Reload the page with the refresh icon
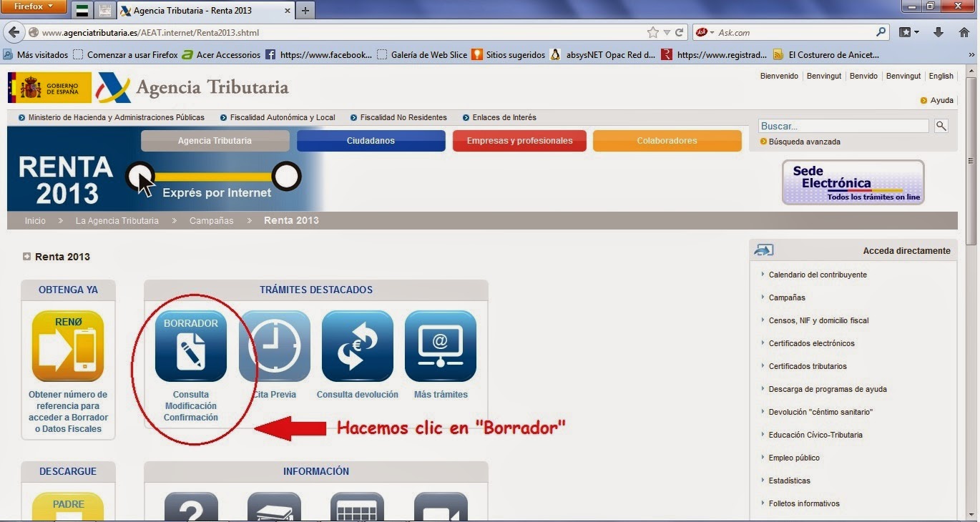 [679, 32]
